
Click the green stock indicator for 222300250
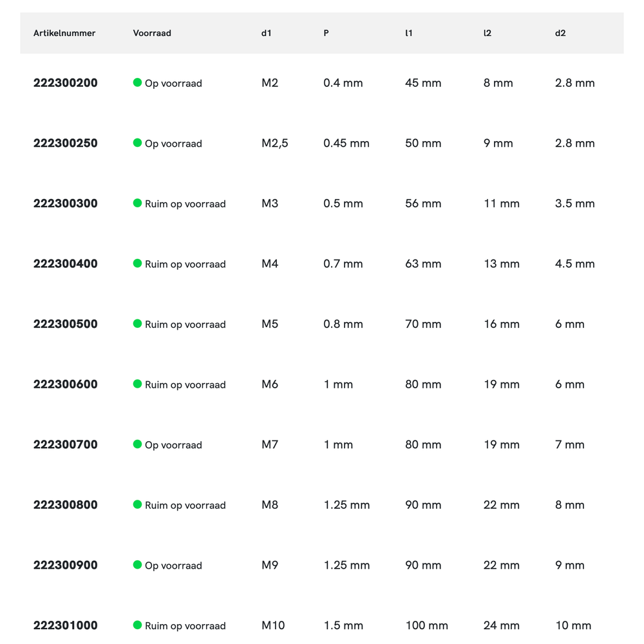click(x=137, y=143)
